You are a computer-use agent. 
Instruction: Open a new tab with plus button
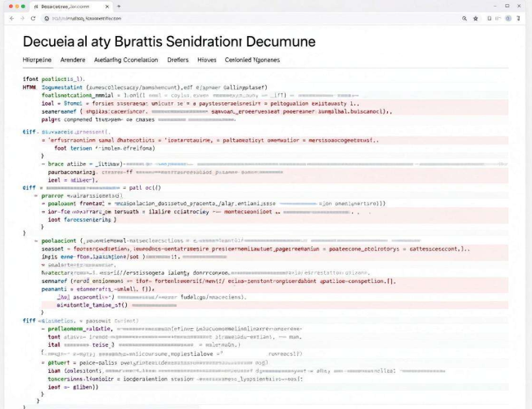pyautogui.click(x=119, y=6)
